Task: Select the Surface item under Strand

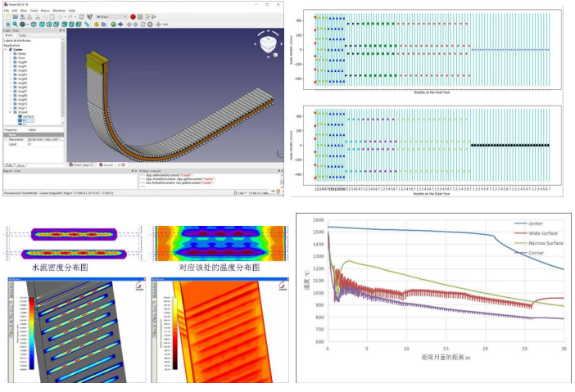Action: [x=25, y=116]
